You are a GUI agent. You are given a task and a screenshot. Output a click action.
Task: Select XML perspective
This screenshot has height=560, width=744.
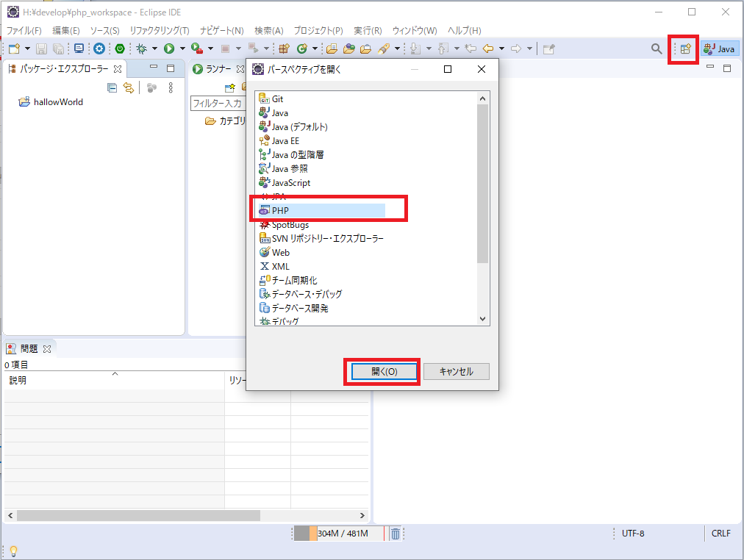pos(274,267)
